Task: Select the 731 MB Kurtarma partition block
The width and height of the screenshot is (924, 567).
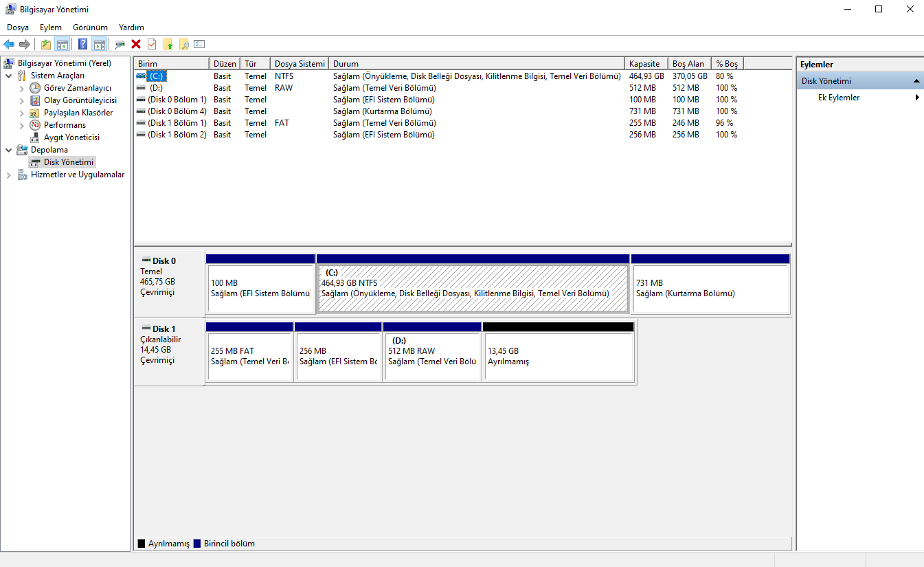Action: pyautogui.click(x=710, y=283)
